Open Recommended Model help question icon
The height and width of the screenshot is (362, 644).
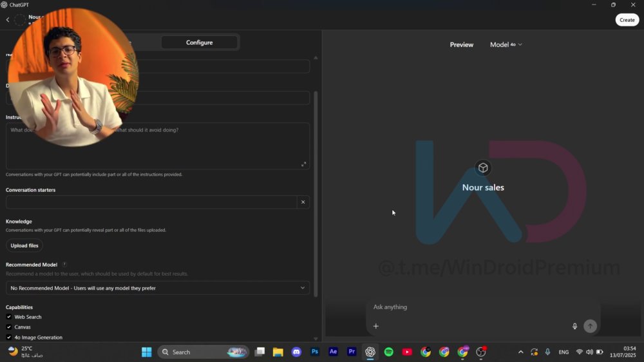(64, 265)
